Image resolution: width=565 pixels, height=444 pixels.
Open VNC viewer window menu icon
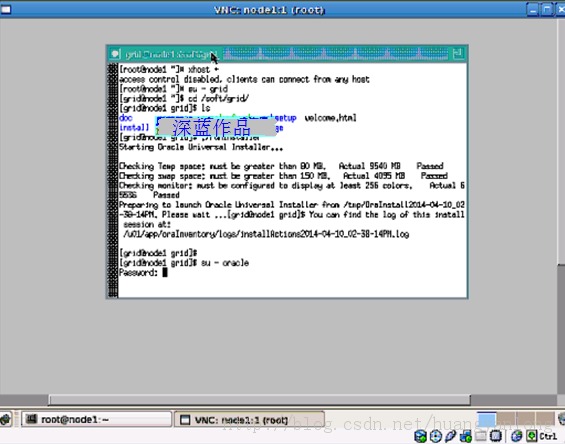[6, 9]
